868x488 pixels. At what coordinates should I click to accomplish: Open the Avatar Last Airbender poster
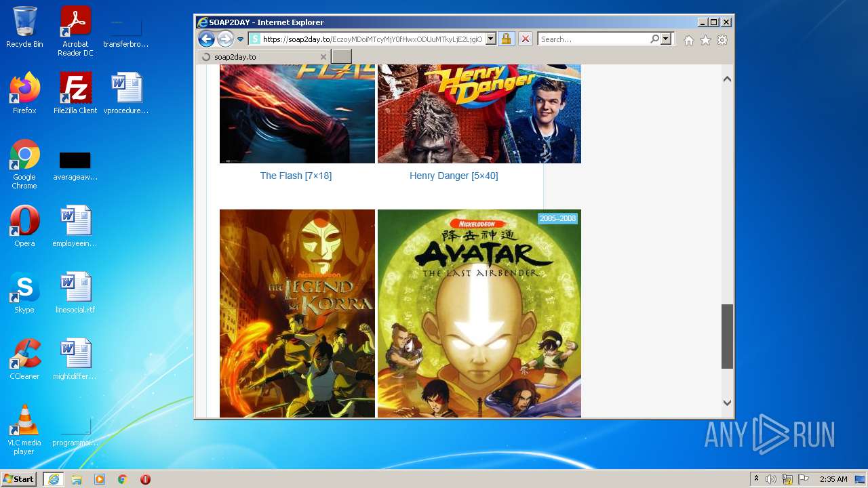(479, 313)
